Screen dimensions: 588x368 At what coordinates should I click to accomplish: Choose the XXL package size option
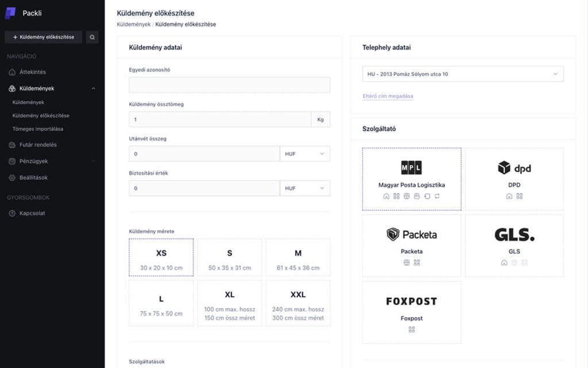(298, 303)
